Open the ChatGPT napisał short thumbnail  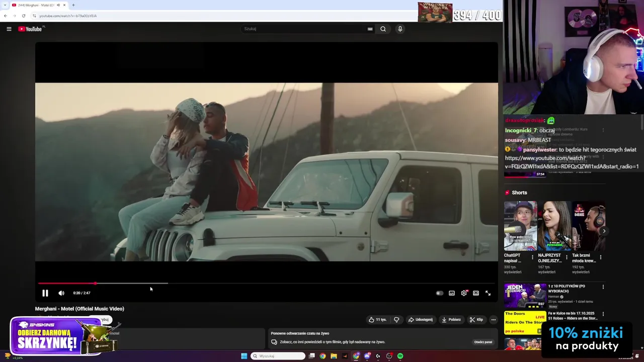pos(520,226)
